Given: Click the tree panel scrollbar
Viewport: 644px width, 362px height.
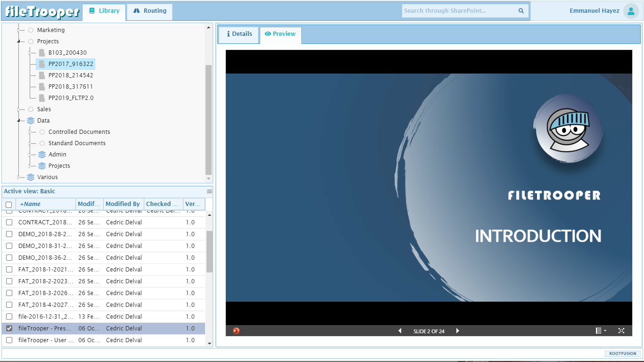Looking at the screenshot, I should point(209,120).
